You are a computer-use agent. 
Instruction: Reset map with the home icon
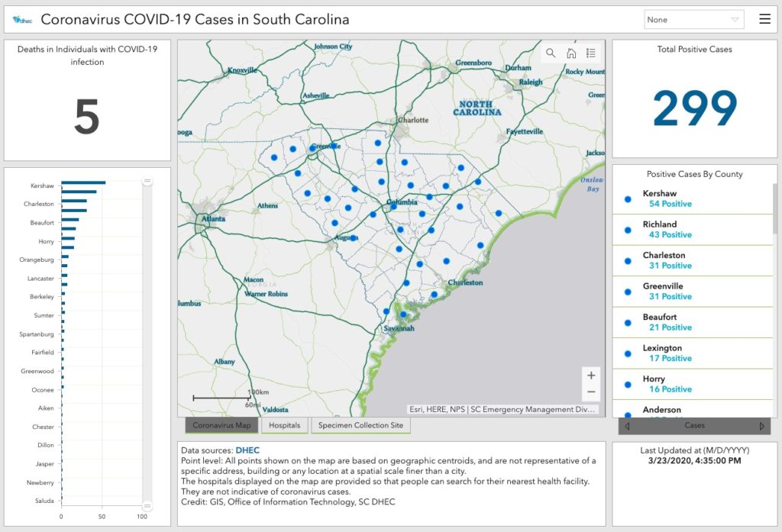(570, 53)
